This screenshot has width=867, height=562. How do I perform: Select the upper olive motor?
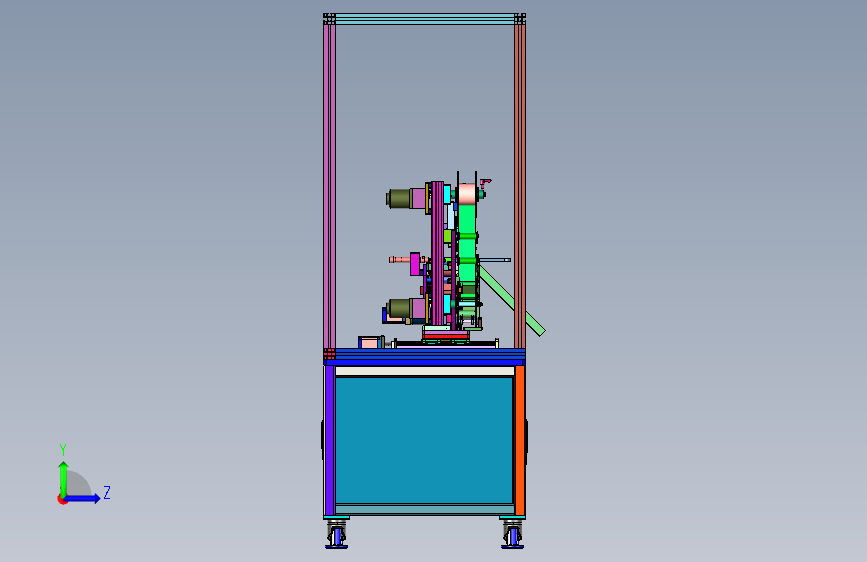(x=400, y=199)
